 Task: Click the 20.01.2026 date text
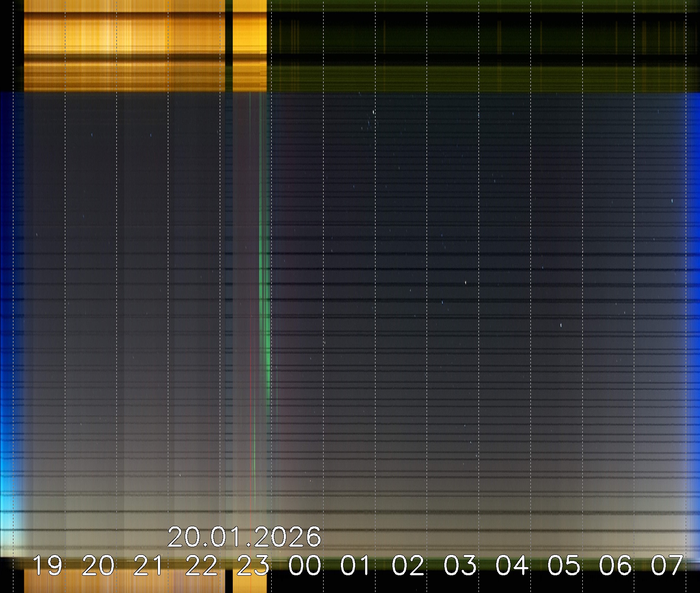click(244, 537)
